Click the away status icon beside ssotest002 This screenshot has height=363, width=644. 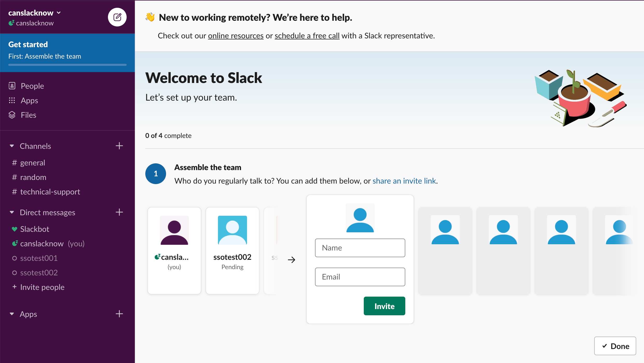[15, 273]
